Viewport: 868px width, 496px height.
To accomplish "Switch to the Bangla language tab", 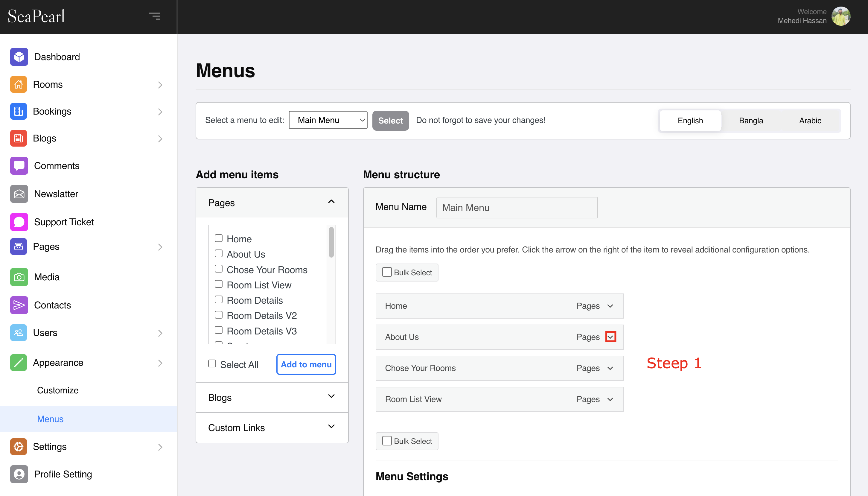I will pyautogui.click(x=751, y=121).
